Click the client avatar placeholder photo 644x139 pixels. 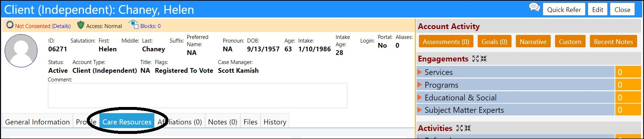(x=21, y=51)
